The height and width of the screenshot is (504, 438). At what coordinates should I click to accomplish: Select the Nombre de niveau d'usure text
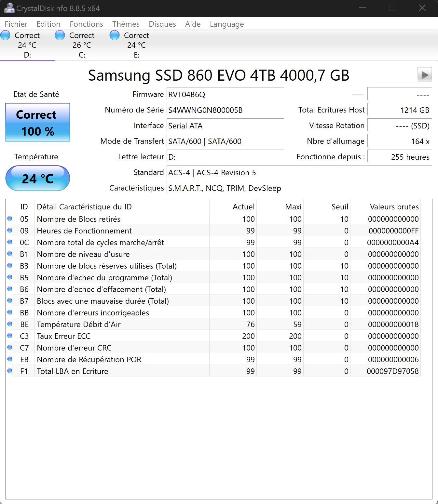click(x=83, y=254)
